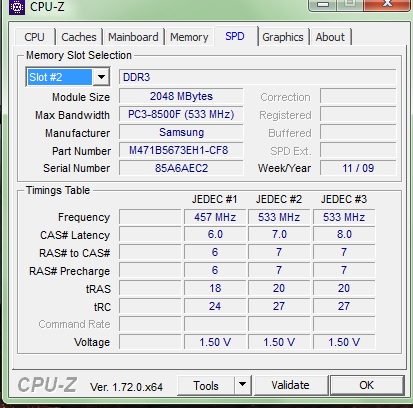Image resolution: width=413 pixels, height=408 pixels.
Task: Click the Memory Slot Selection group label
Action: coord(79,55)
